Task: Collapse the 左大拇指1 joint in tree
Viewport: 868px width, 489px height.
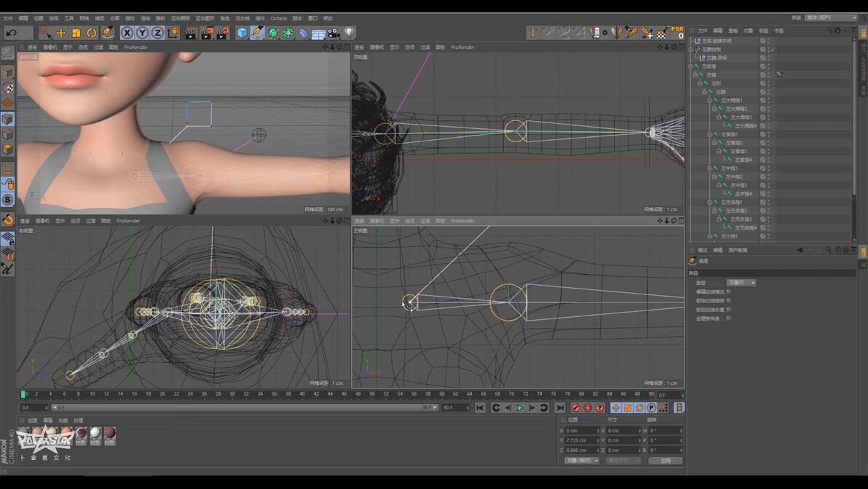Action: (710, 101)
